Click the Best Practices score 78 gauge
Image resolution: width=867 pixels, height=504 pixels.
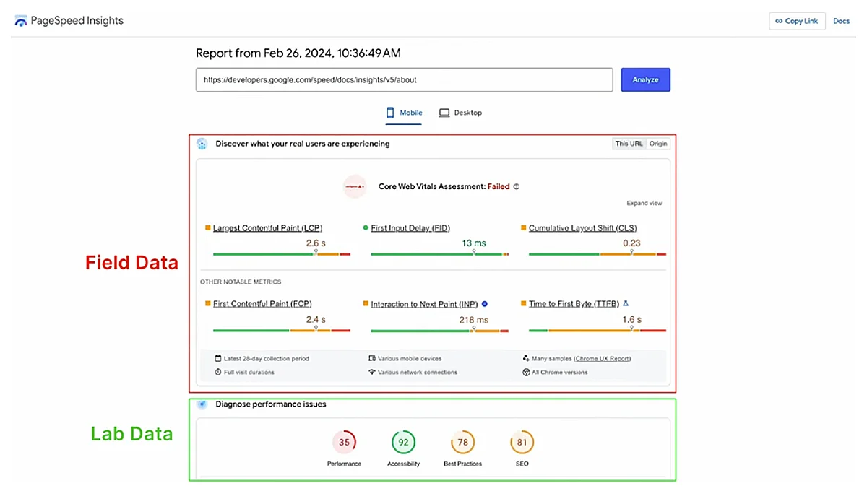coord(462,442)
